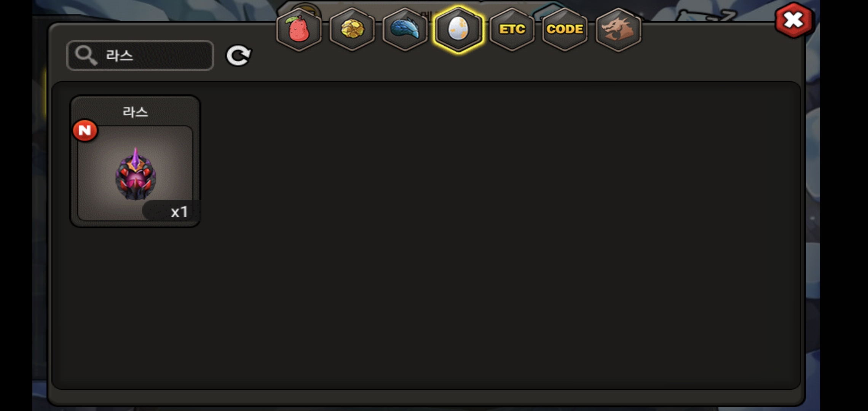This screenshot has width=868, height=411.
Task: Click the x1 quantity label
Action: 179,212
